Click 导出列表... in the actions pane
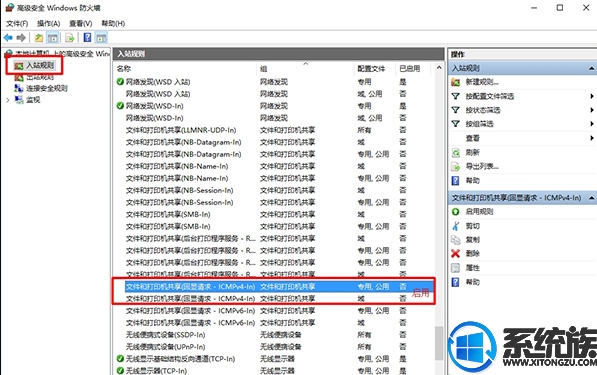Screen dimensions: 597x375 point(482,166)
